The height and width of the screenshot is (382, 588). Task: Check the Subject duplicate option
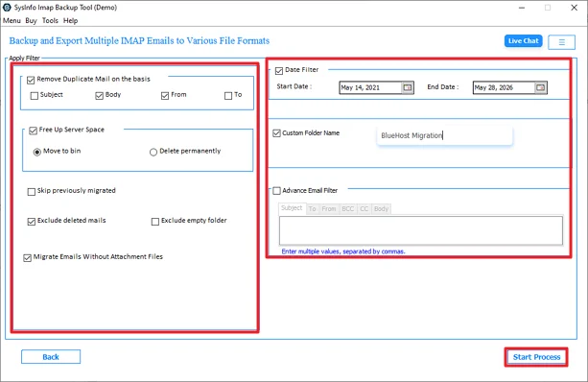[x=35, y=96]
